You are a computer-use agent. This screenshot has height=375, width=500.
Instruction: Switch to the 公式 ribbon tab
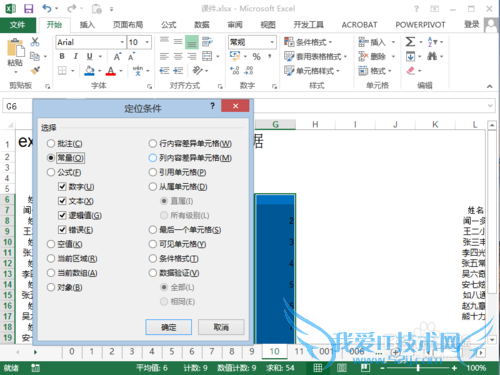[169, 25]
